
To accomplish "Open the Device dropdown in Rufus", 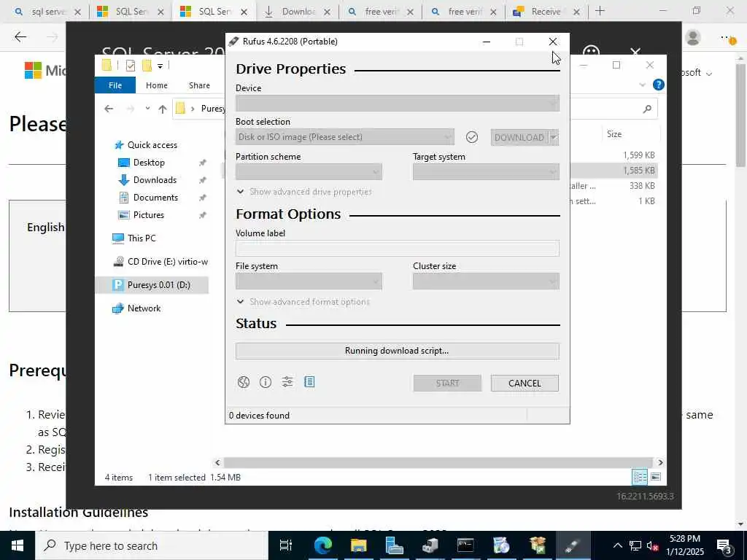I will click(398, 104).
